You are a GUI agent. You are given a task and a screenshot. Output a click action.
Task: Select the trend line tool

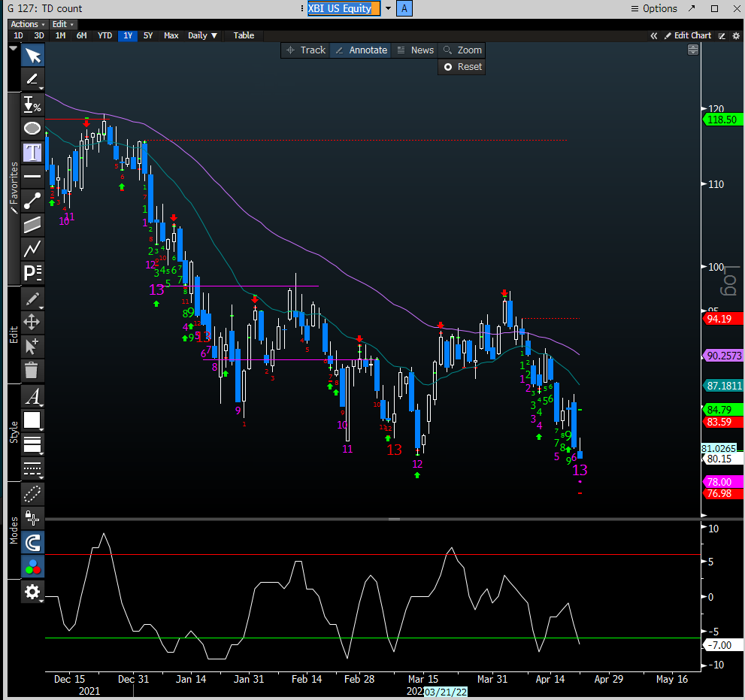click(33, 201)
